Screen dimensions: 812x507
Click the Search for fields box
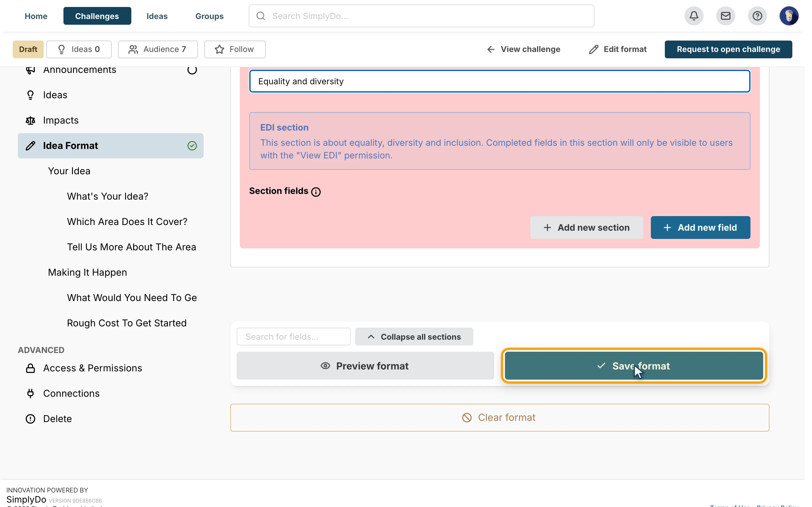294,337
